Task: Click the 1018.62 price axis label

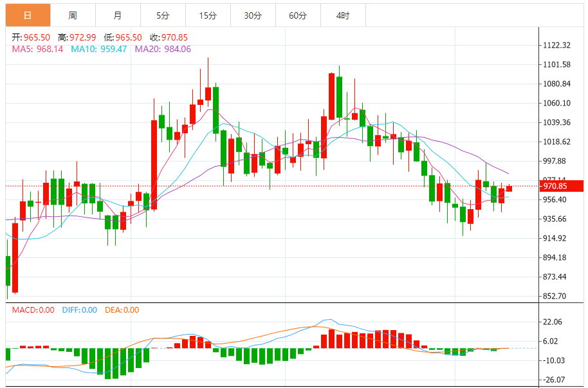Action: pyautogui.click(x=556, y=142)
